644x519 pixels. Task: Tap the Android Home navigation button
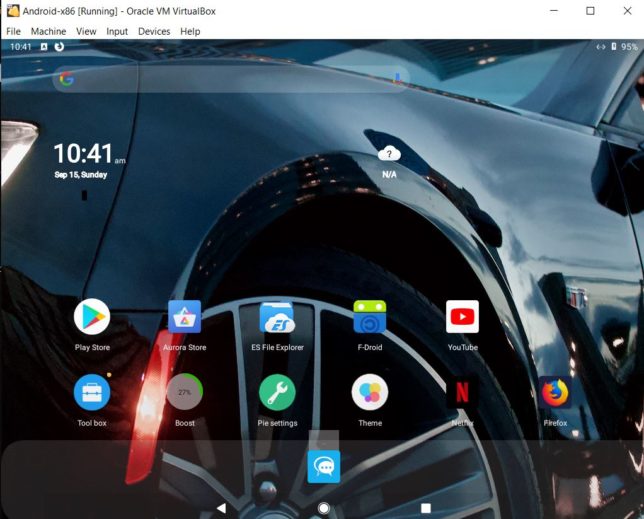pos(324,508)
